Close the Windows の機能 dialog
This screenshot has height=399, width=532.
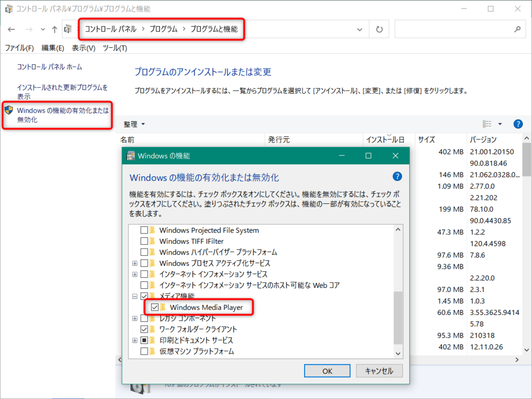(396, 156)
